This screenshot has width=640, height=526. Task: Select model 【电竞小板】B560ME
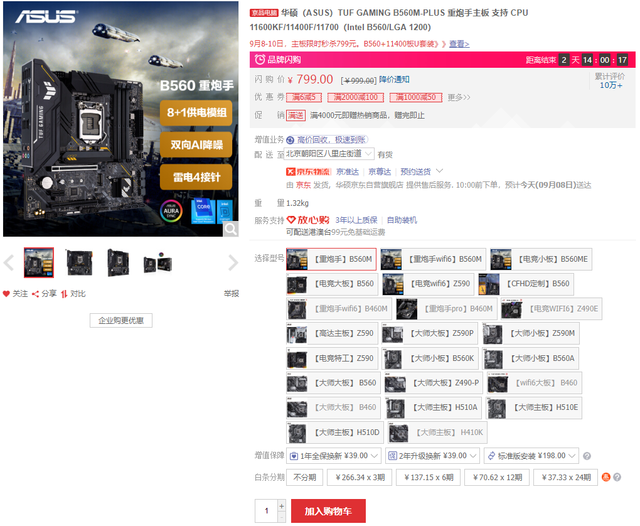[x=541, y=259]
